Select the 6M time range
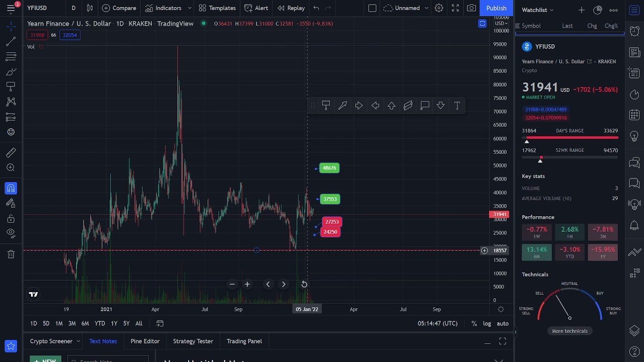Image resolution: width=644 pixels, height=362 pixels. coord(85,323)
